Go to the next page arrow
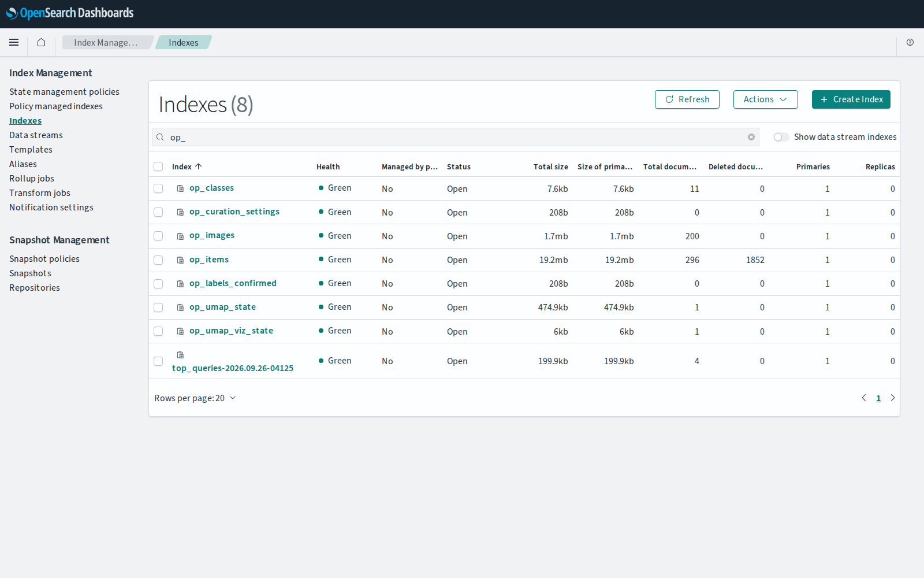Screen dimensions: 924x578 [x=893, y=398]
